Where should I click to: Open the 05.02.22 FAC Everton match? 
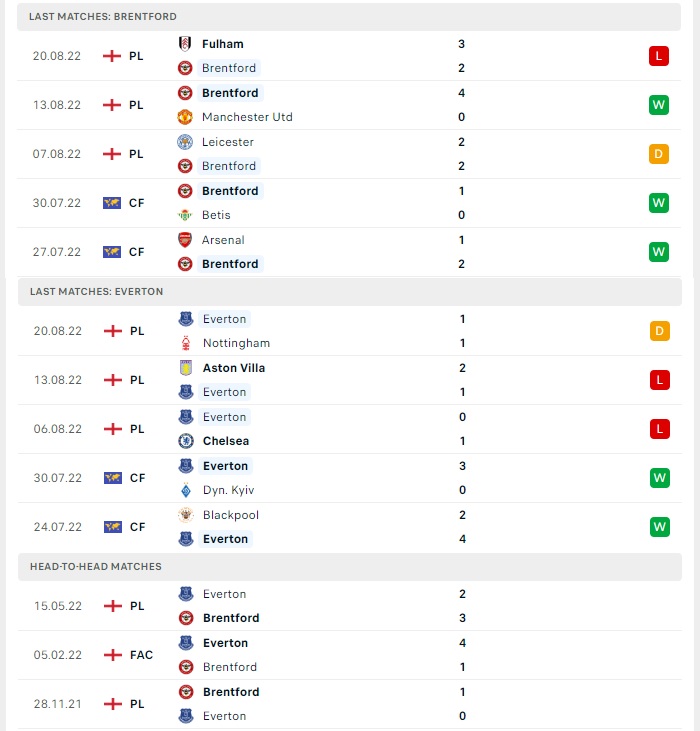pyautogui.click(x=350, y=655)
